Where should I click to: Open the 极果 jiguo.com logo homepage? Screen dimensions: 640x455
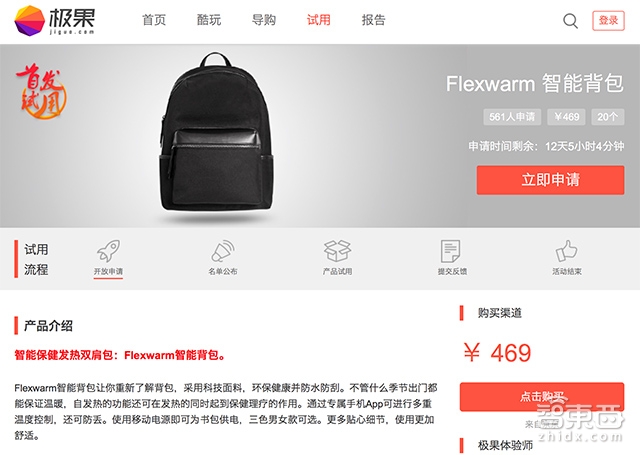coord(54,20)
